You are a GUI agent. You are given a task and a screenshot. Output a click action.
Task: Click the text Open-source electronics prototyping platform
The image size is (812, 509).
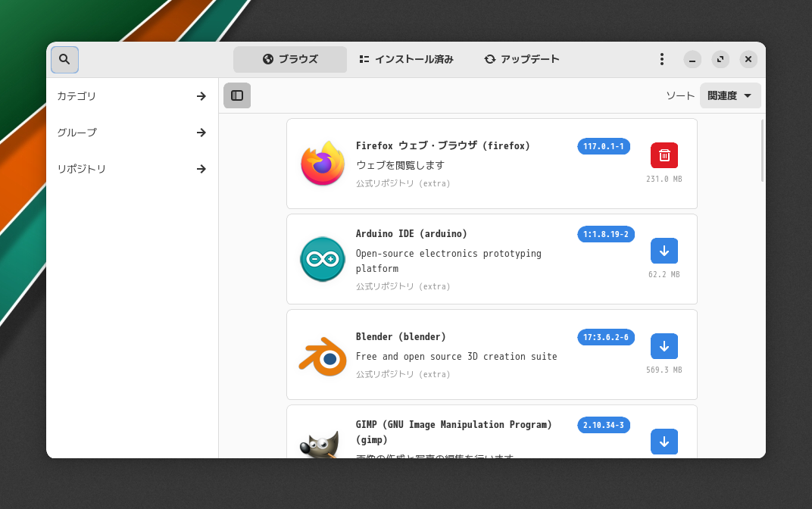coord(448,261)
